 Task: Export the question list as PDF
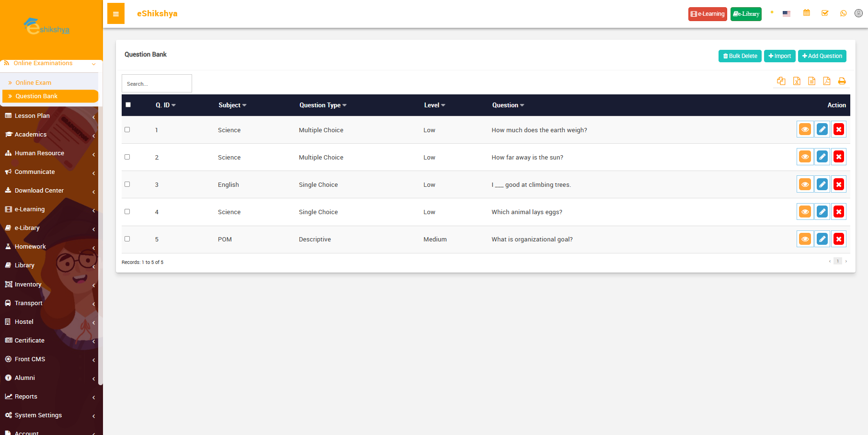click(827, 81)
